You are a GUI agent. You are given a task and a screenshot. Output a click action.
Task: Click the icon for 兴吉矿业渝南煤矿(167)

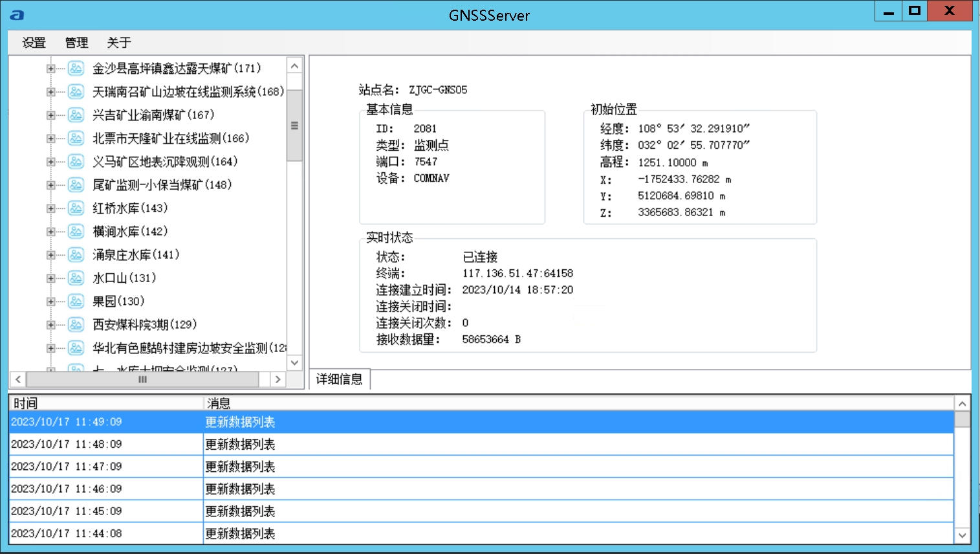(x=76, y=115)
